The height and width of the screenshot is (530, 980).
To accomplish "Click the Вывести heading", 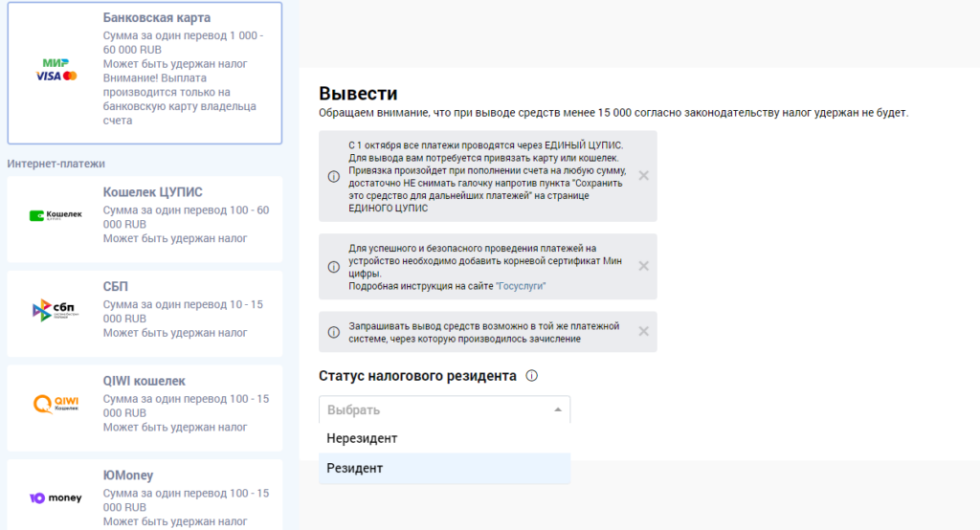I will click(358, 93).
